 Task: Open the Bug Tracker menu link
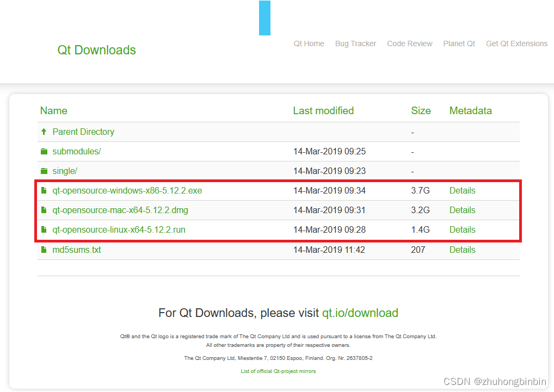point(355,43)
